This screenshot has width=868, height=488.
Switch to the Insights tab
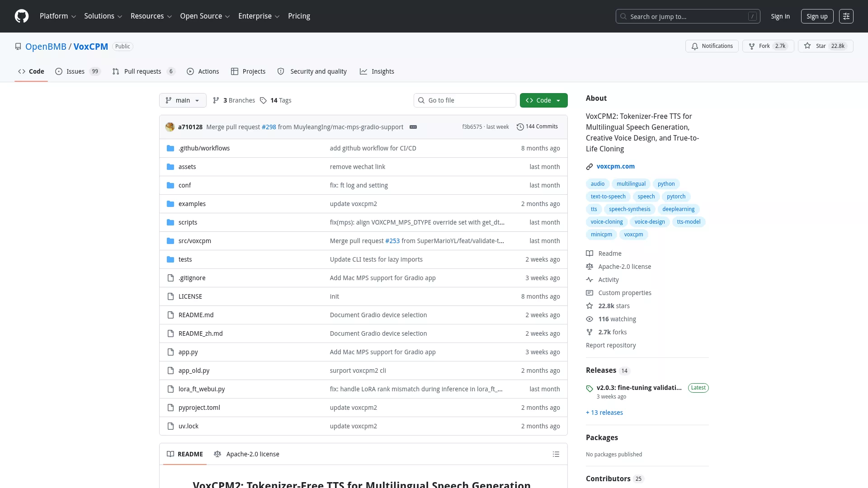(x=377, y=71)
